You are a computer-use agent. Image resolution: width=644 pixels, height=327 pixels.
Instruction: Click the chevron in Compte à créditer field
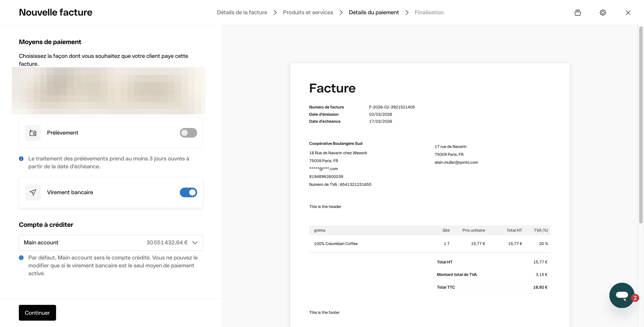pos(195,243)
